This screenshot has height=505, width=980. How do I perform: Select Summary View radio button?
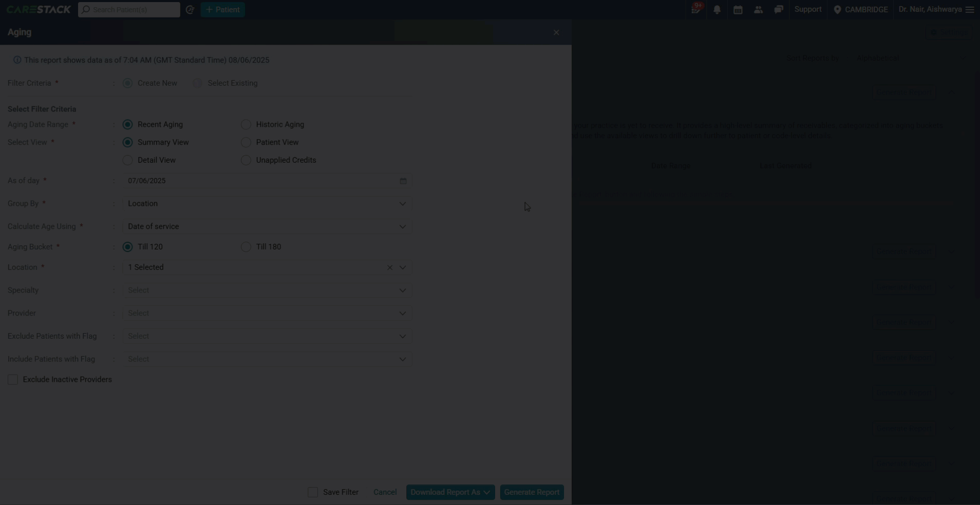pyautogui.click(x=128, y=142)
